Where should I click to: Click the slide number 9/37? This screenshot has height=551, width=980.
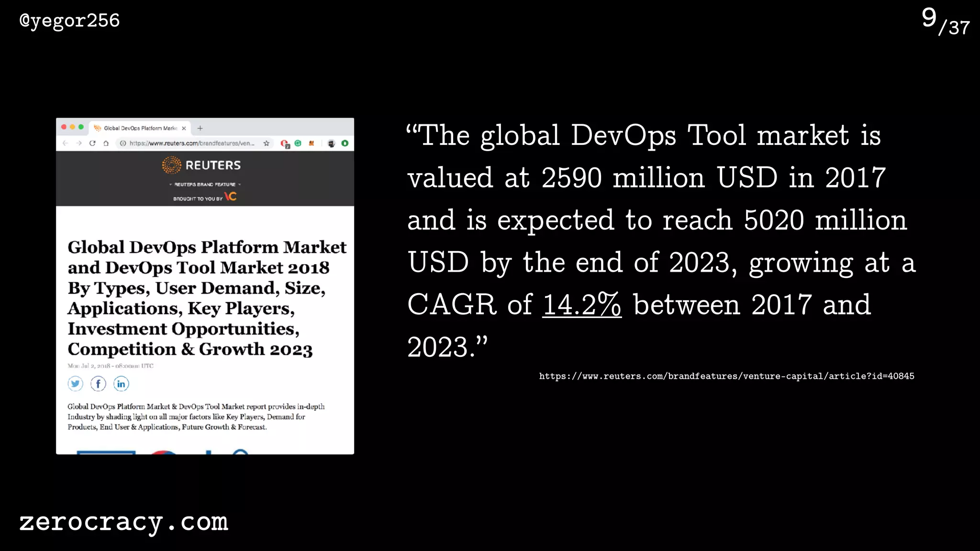click(946, 22)
